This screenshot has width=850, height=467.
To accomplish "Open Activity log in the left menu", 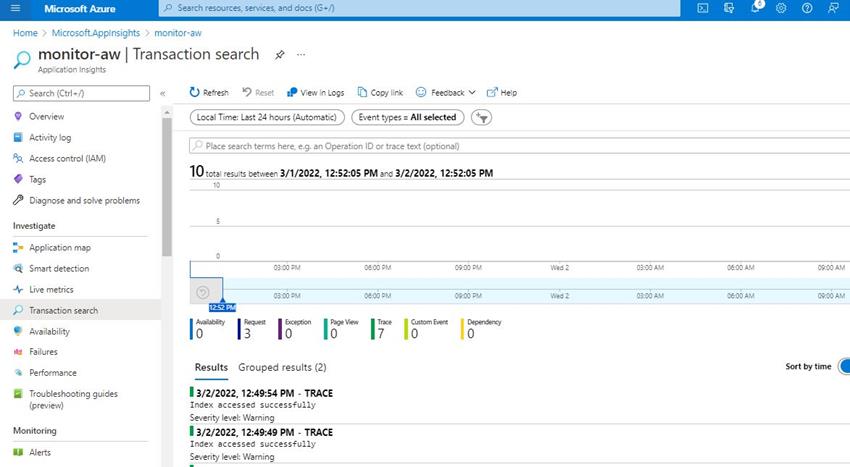I will click(x=50, y=138).
